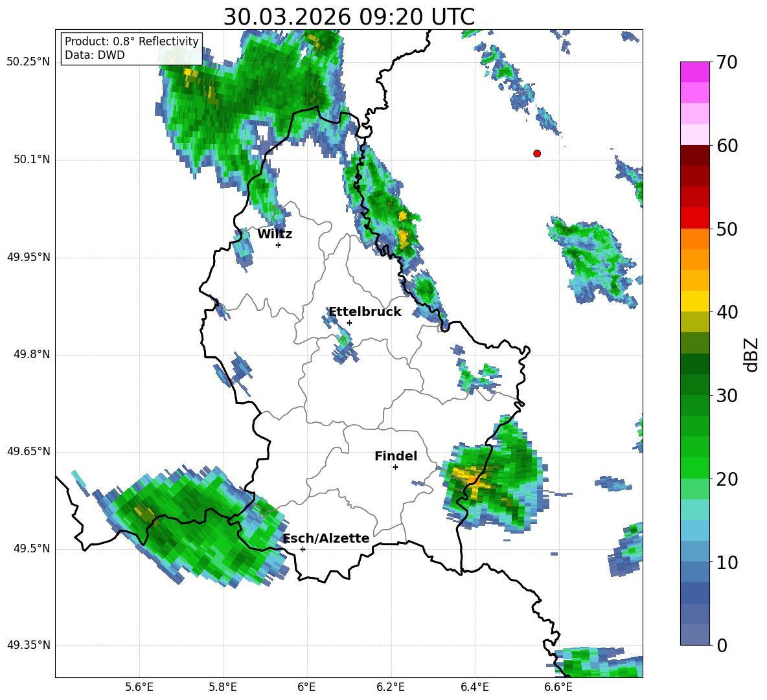The image size is (767, 700).
Task: Click the dBZ colorbar axis label
Action: coord(751,354)
